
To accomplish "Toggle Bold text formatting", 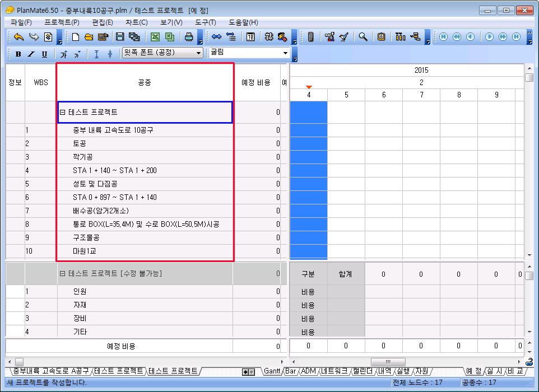I will click(x=18, y=54).
